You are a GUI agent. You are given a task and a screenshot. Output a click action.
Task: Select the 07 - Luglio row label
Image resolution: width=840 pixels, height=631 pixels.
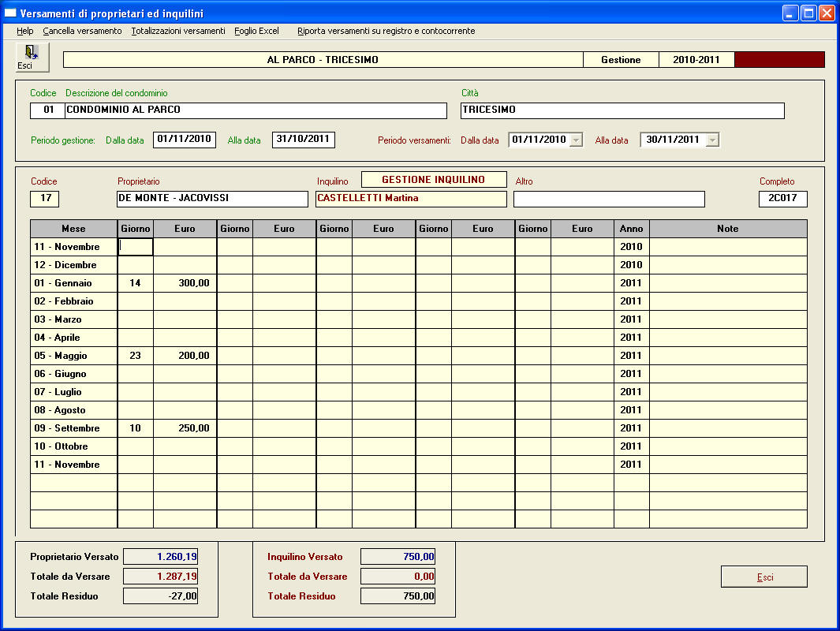(x=74, y=392)
